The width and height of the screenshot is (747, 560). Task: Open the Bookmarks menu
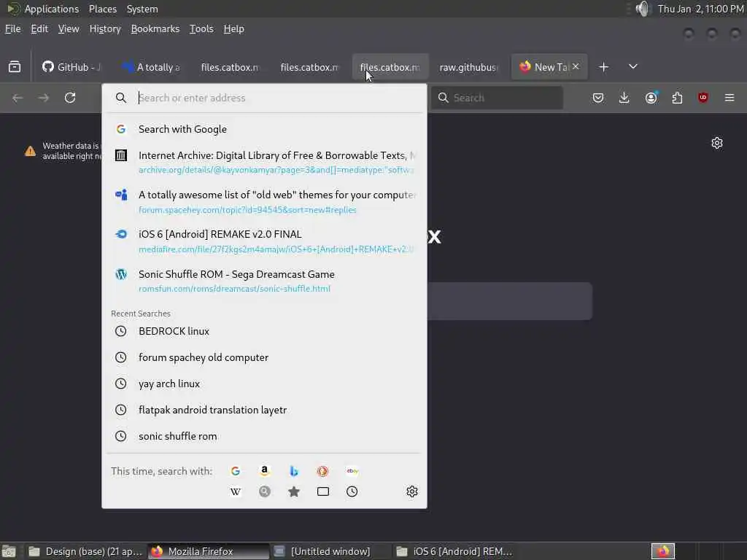point(155,29)
